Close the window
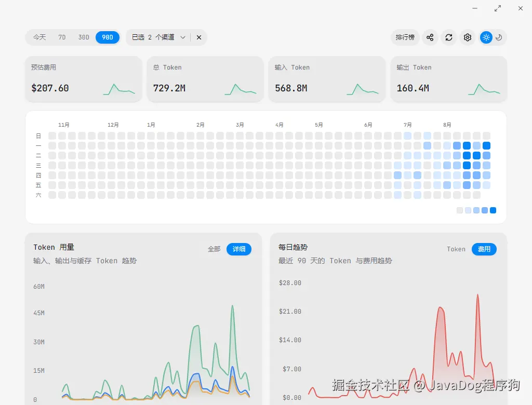Image resolution: width=532 pixels, height=405 pixels. [x=521, y=8]
